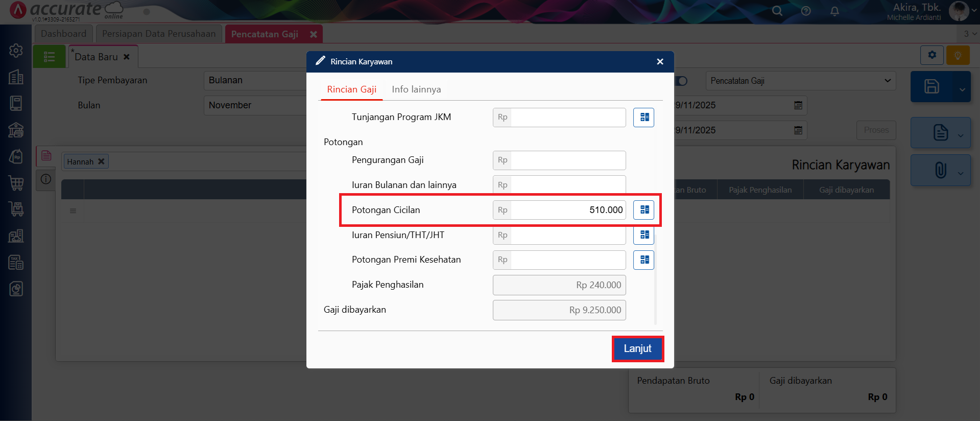Open the shopping cart module in sidebar
980x421 pixels.
pyautogui.click(x=16, y=183)
